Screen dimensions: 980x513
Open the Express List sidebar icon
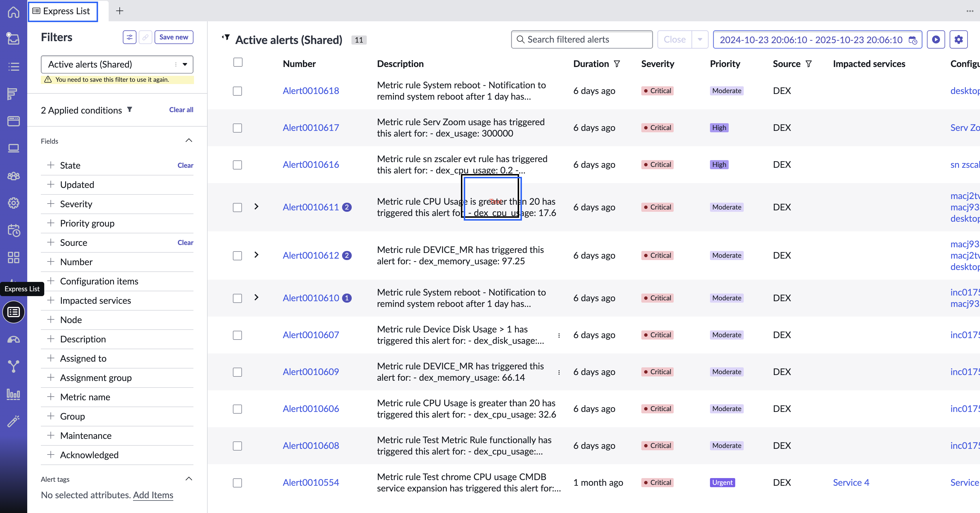click(x=13, y=312)
